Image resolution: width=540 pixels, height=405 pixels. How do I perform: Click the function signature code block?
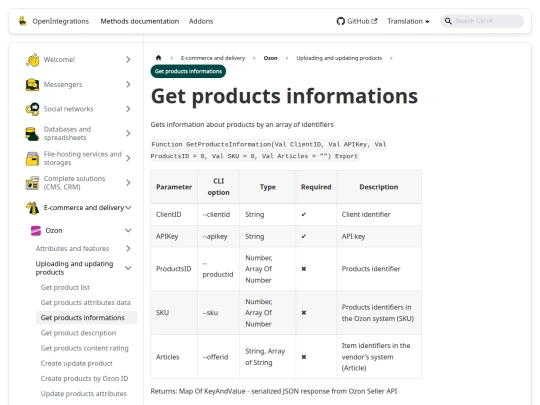[269, 150]
